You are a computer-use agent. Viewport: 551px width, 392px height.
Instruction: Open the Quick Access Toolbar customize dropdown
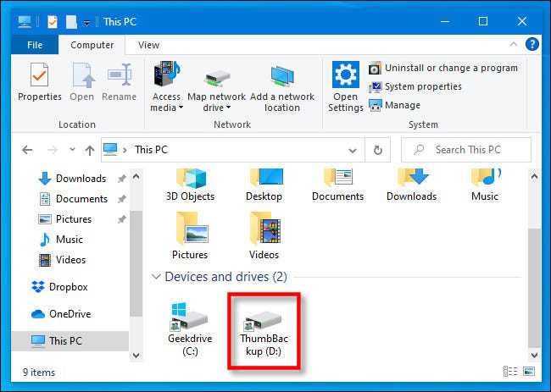(x=86, y=23)
